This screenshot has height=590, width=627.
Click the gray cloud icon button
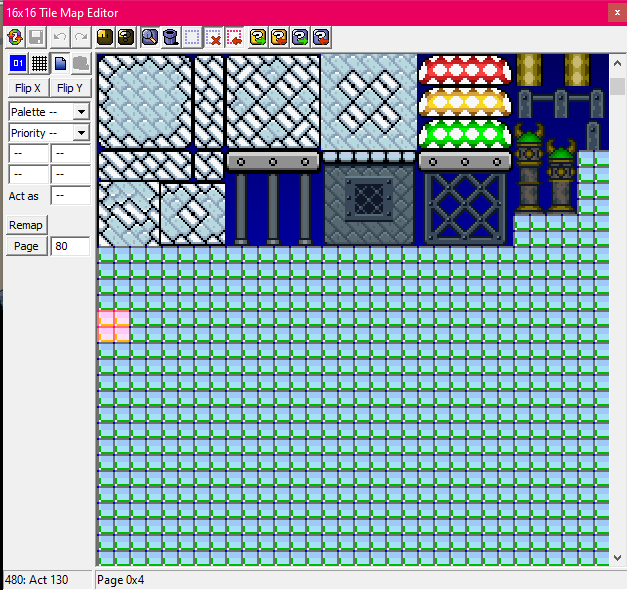81,63
